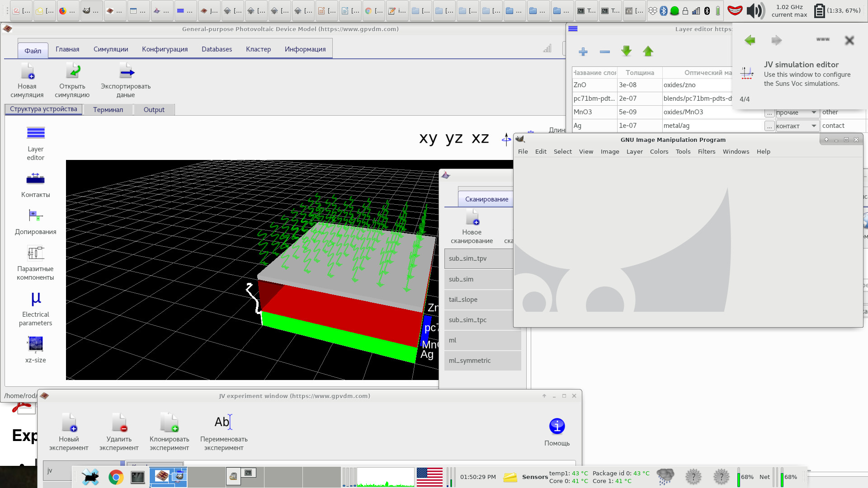Open the Информация ribbon tab

(305, 49)
